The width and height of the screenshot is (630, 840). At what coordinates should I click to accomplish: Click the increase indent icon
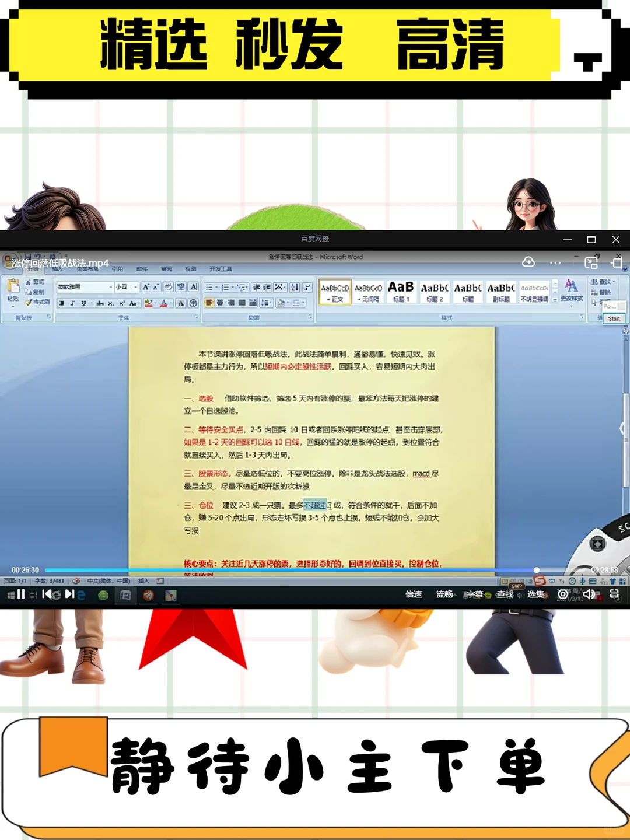click(267, 287)
